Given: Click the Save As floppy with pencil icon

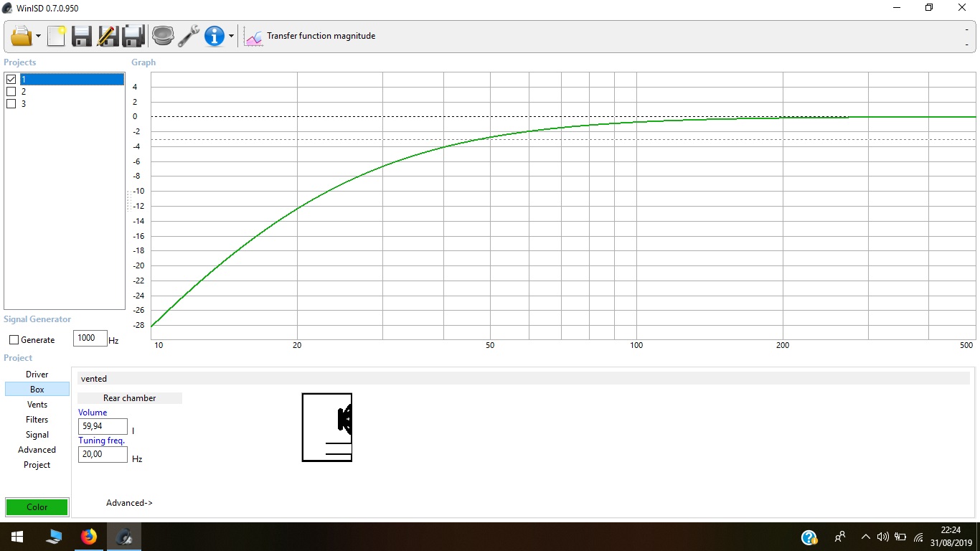Looking at the screenshot, I should (108, 36).
